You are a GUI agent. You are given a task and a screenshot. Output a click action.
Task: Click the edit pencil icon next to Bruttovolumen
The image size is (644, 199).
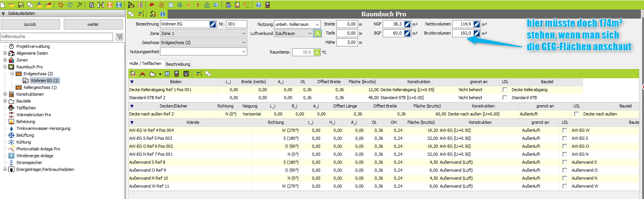477,33
